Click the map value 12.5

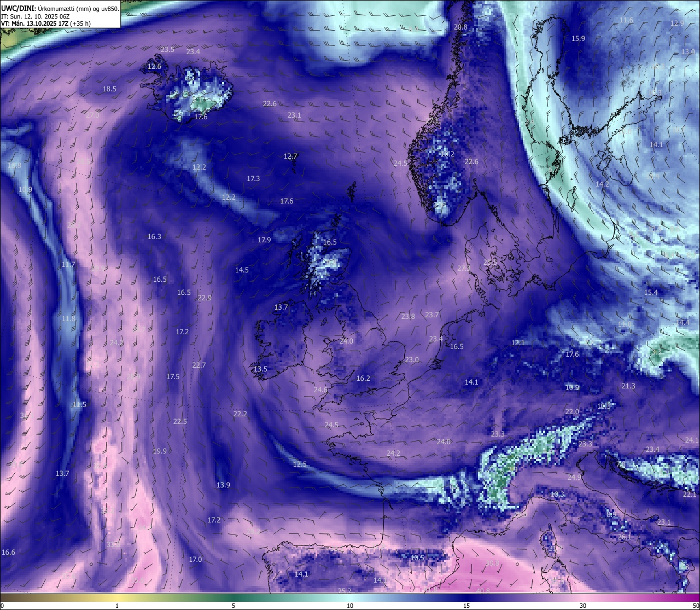[x=300, y=464]
